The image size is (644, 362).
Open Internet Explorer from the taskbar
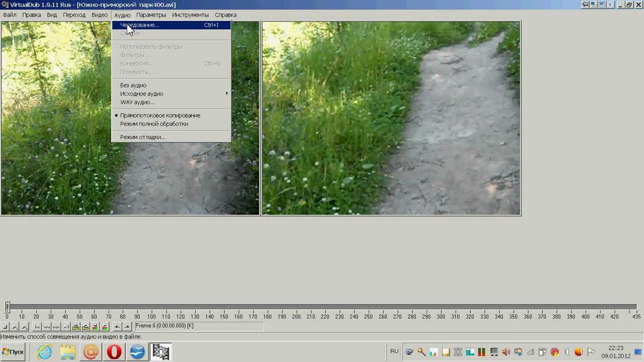point(44,352)
